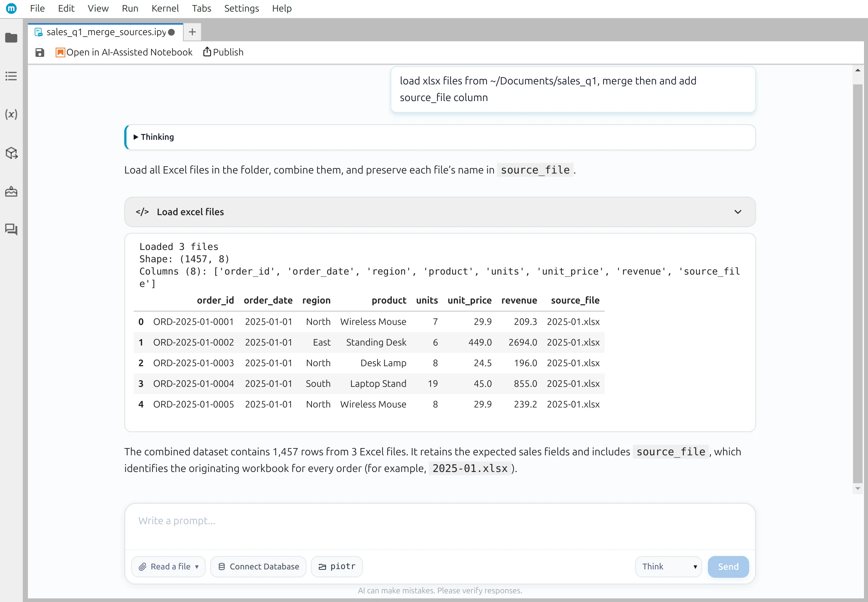Click cell ORD-2025-01-0004
This screenshot has width=868, height=602.
point(193,384)
